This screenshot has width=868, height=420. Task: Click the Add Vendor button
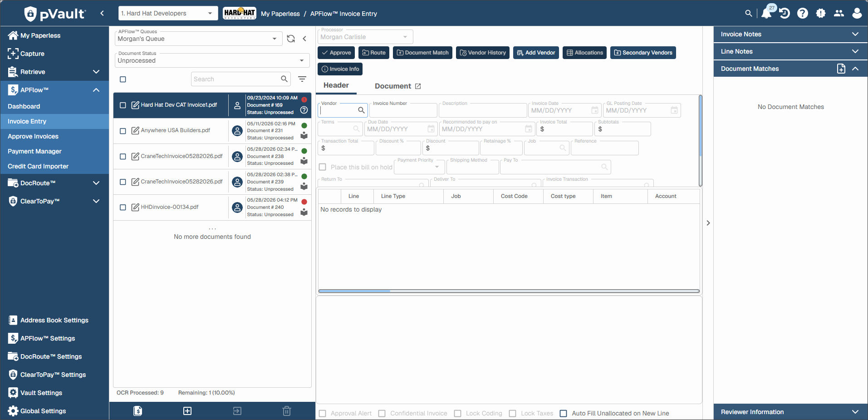click(x=536, y=53)
